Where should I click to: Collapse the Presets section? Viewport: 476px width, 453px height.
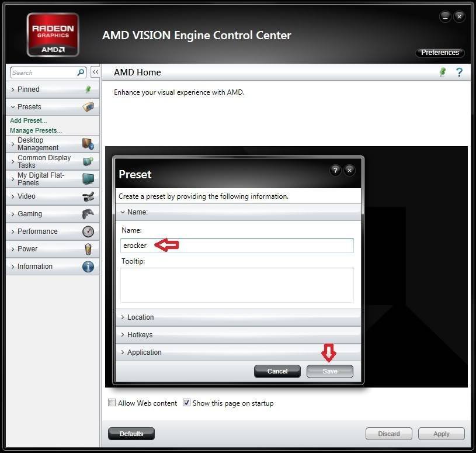53,107
